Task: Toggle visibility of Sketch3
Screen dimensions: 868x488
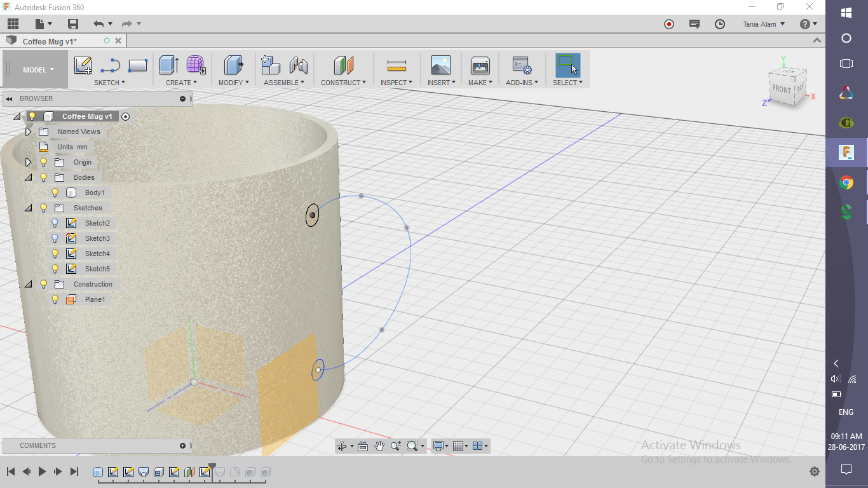Action: point(55,238)
